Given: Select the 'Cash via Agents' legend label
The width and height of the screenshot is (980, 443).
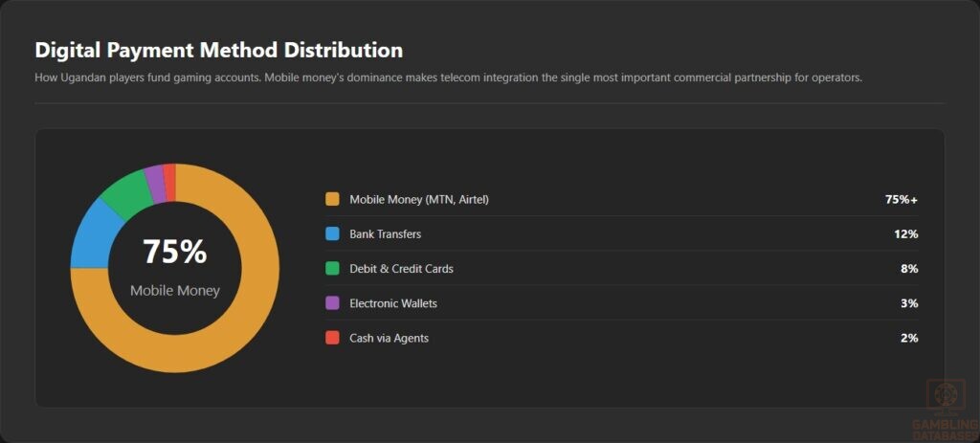Looking at the screenshot, I should click(x=389, y=338).
